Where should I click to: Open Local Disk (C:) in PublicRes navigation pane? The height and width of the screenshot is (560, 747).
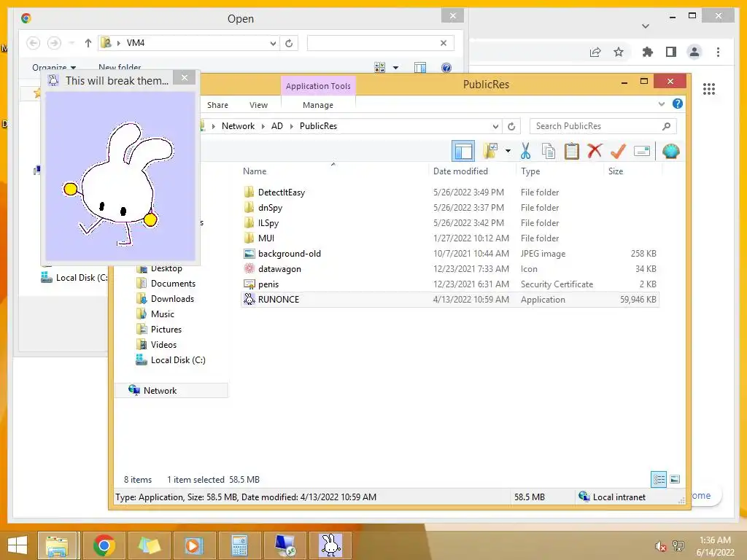(178, 360)
